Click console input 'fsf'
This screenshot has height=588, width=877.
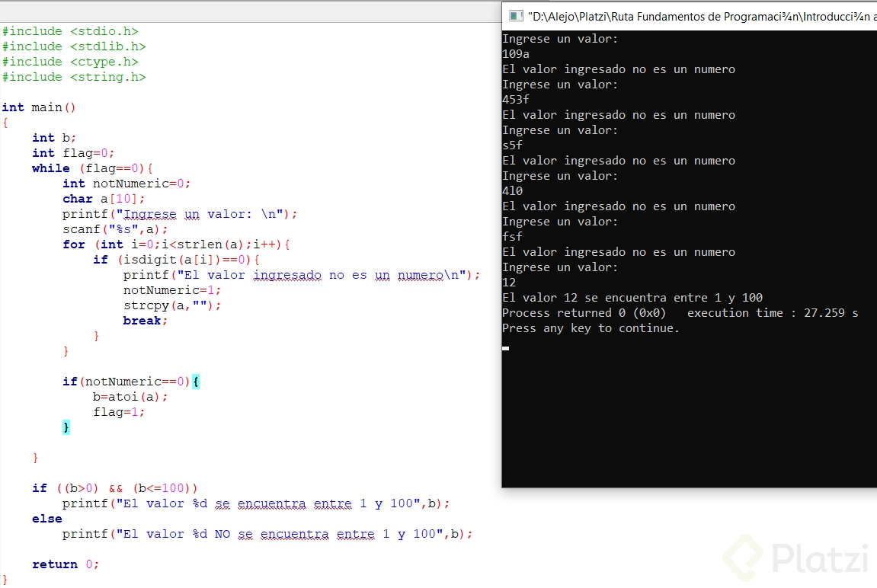point(512,236)
